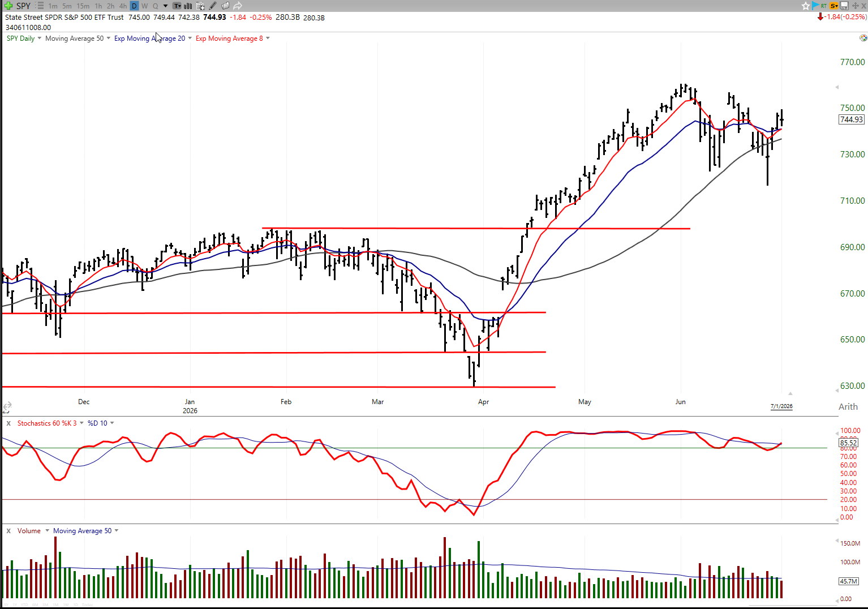Viewport: 868px width, 609px height.
Task: Click the volume value tag 45.7M
Action: (x=849, y=581)
